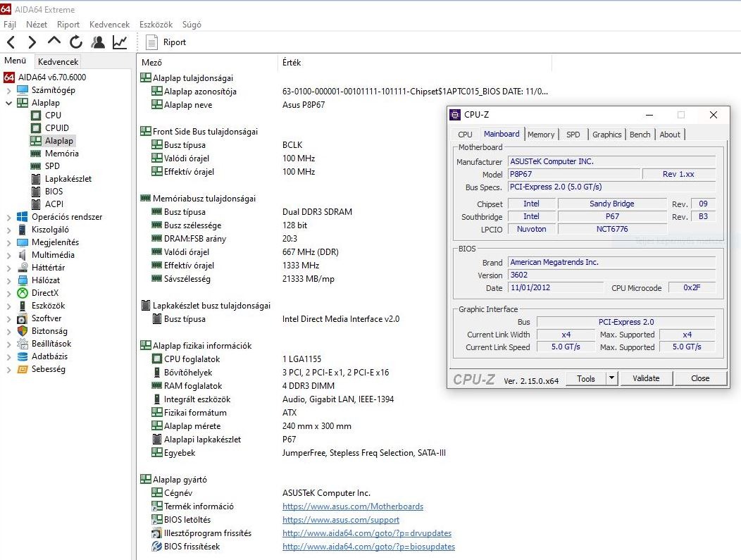Click the Multimédia speaker icon
This screenshot has width=741, height=560.
coord(23,255)
